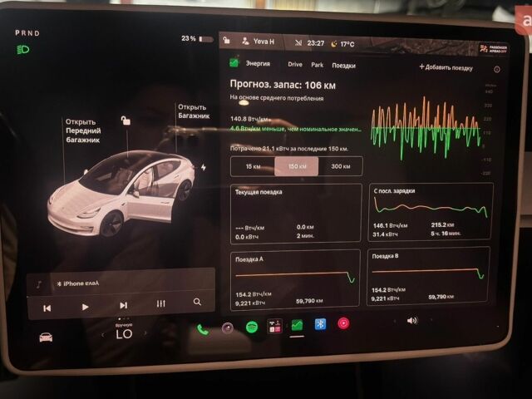
Task: Select the 300 км range option
Action: pyautogui.click(x=340, y=166)
